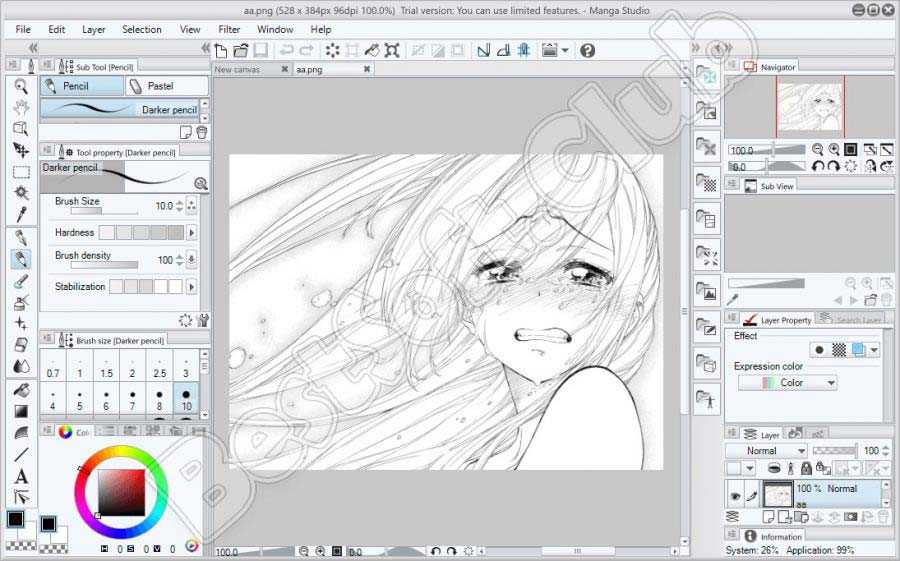
Task: Choose the Text tool
Action: [x=20, y=476]
